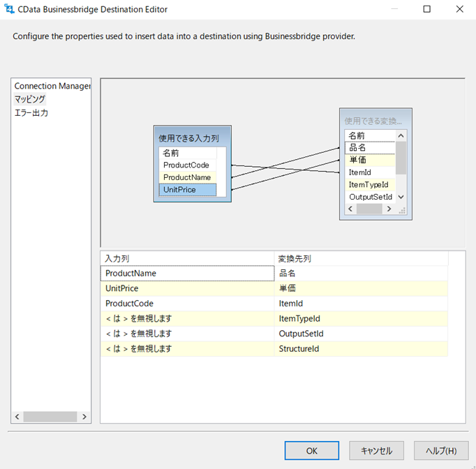Open ignore cell for ItemTypeId row
The height and width of the screenshot is (469, 476).
187,319
